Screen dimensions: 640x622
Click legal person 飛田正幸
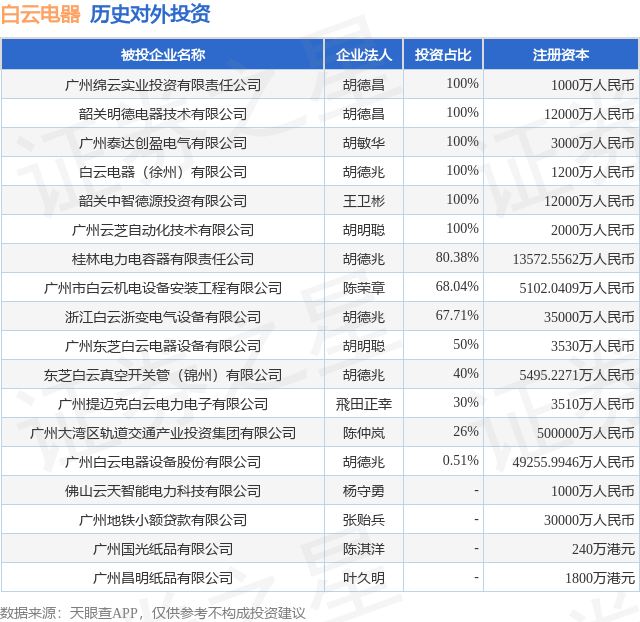tap(364, 404)
